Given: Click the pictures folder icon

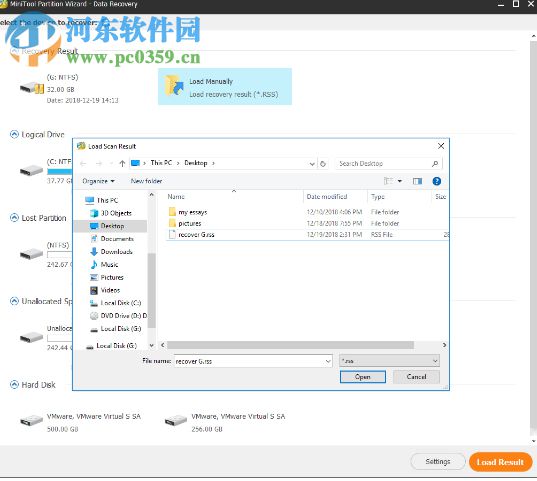Looking at the screenshot, I should [172, 223].
